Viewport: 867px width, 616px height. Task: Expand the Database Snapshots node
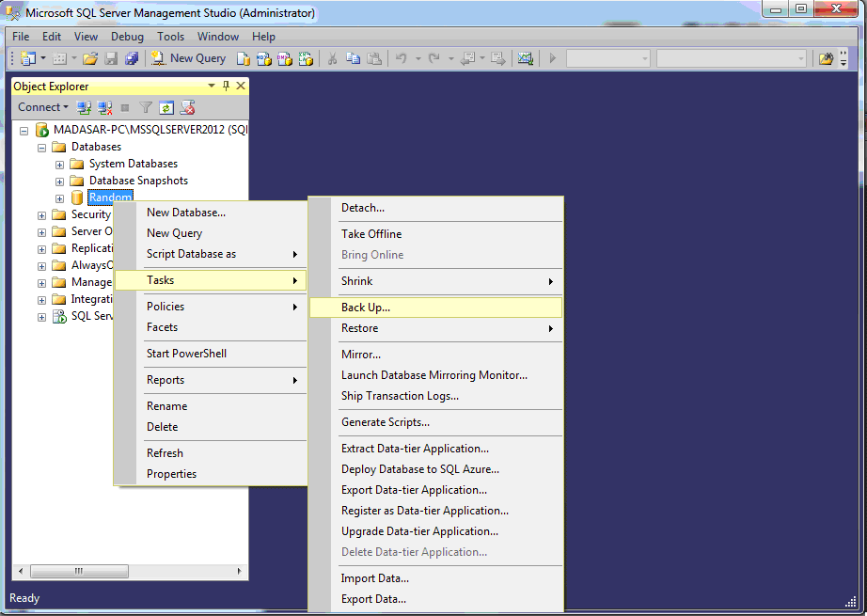click(x=59, y=182)
